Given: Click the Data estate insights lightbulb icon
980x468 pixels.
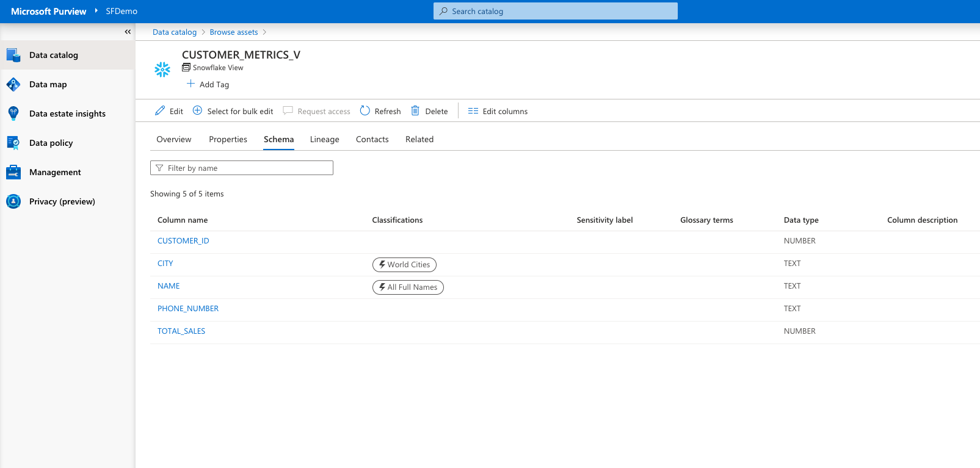Looking at the screenshot, I should point(13,113).
